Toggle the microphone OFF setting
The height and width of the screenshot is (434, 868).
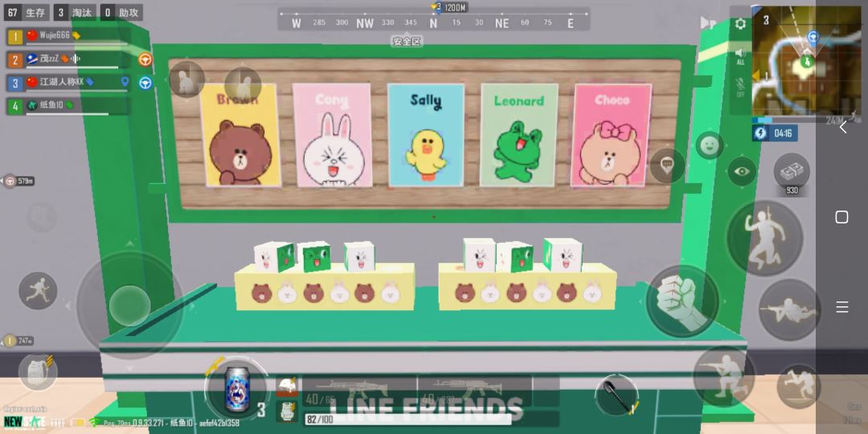(740, 88)
